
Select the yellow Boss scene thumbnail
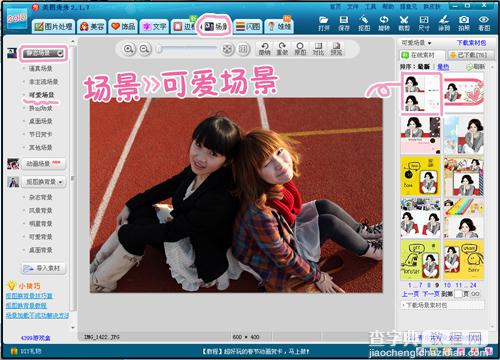coord(420,177)
